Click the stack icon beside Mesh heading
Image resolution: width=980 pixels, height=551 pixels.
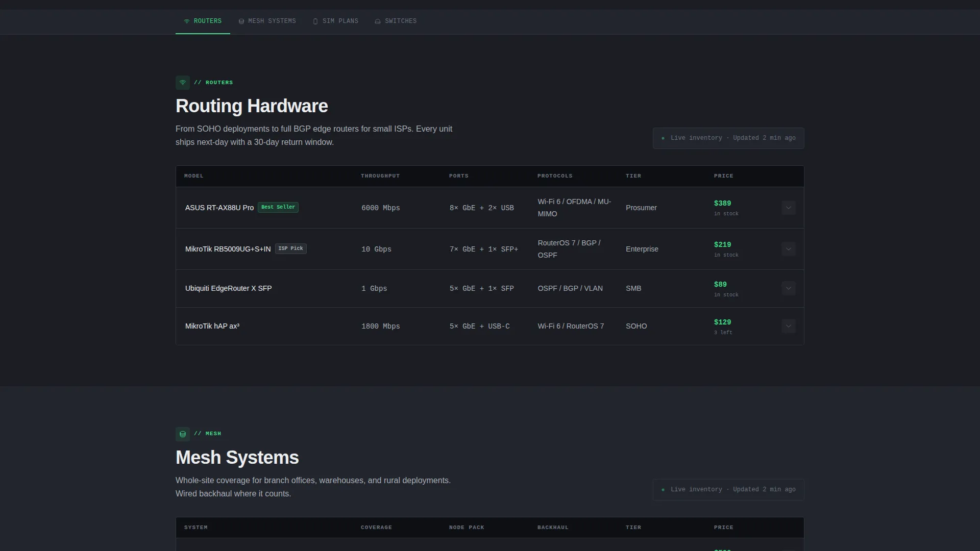click(x=183, y=434)
